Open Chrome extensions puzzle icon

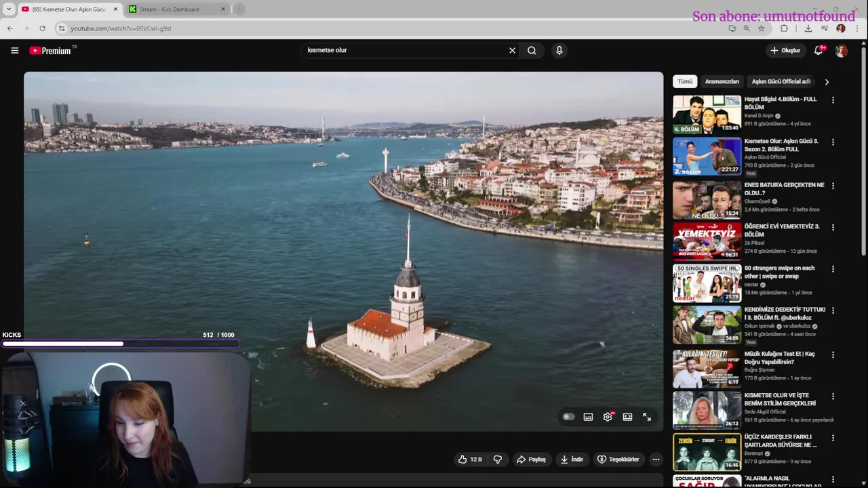[784, 28]
